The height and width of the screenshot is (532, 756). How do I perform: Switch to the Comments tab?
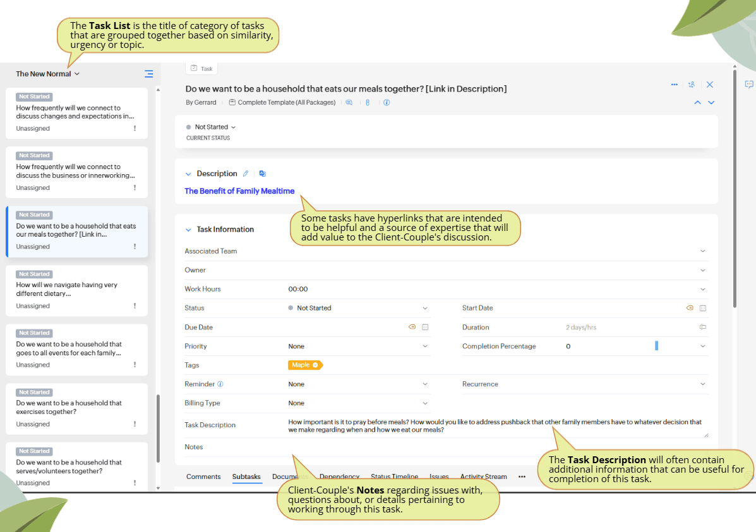[203, 476]
